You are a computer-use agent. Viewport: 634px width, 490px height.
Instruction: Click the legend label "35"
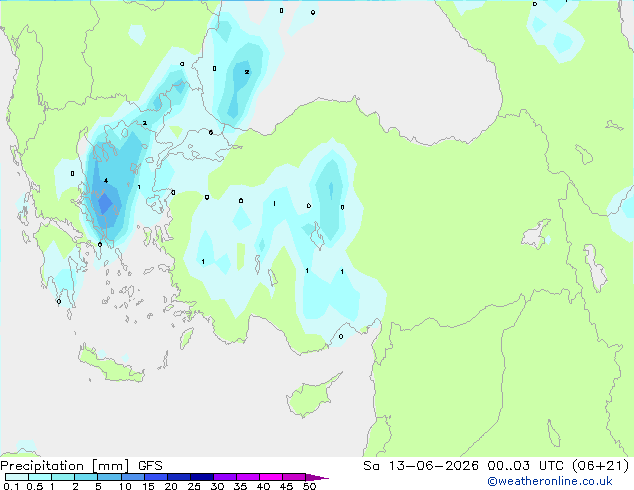240,486
